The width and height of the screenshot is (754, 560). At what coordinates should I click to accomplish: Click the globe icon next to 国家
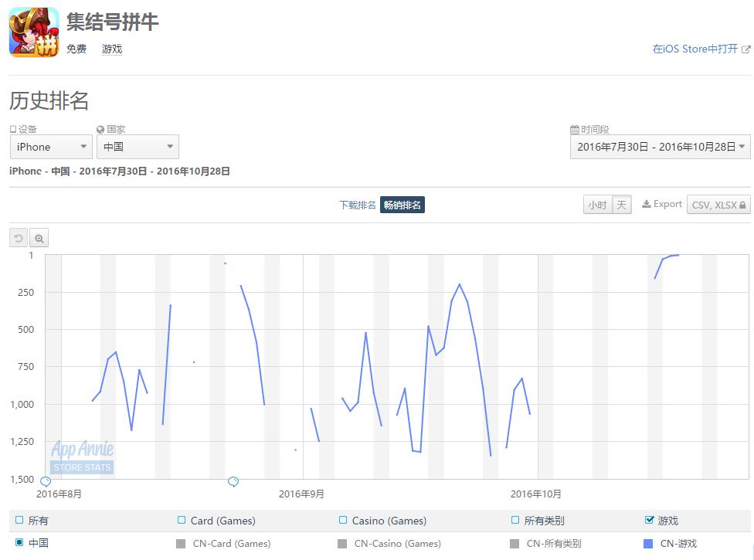tap(100, 129)
